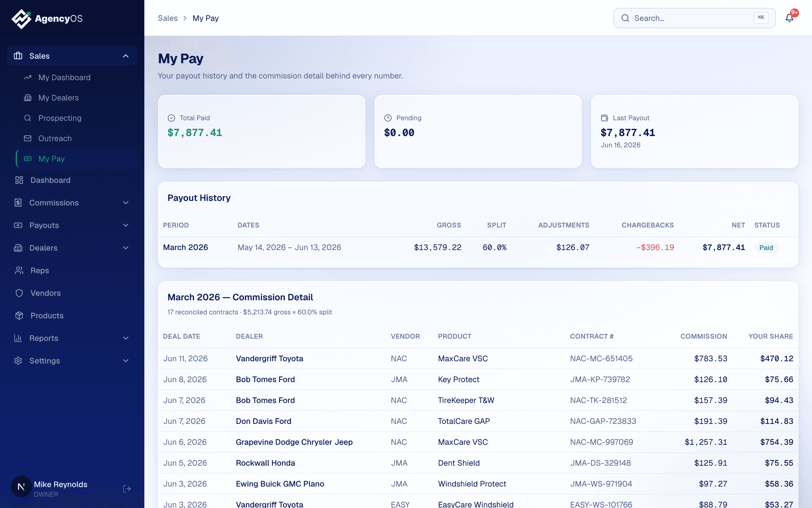Click the DEAL DATE column header
Screen dimensions: 812x508
[x=182, y=336]
